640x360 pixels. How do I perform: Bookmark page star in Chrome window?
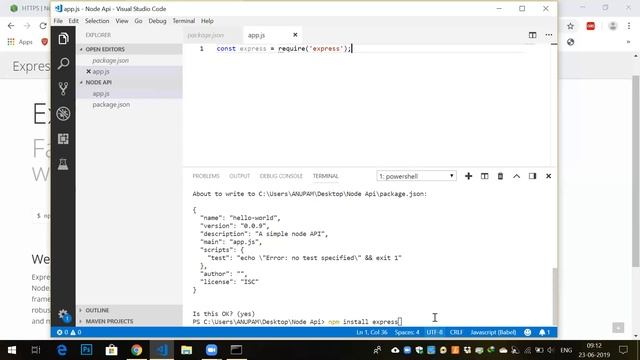570,26
